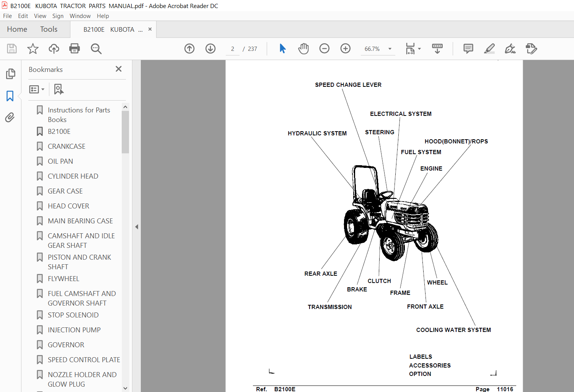Toggle the Bookmarks panel icon in sidebar
This screenshot has width=574, height=392.
(10, 96)
